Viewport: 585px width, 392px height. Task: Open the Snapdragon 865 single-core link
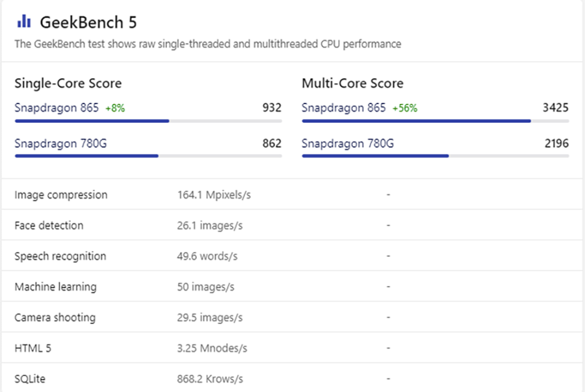pyautogui.click(x=57, y=108)
